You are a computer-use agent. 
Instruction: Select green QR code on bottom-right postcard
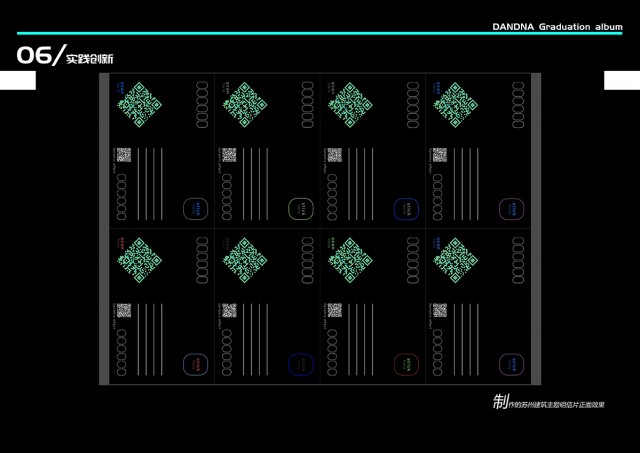click(456, 260)
